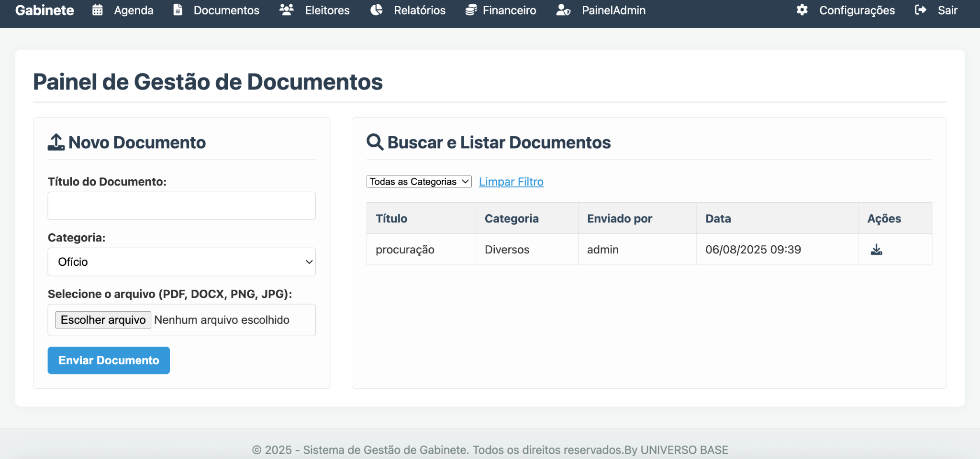Download the procuração document
Screen dimensions: 980x459
tap(876, 250)
